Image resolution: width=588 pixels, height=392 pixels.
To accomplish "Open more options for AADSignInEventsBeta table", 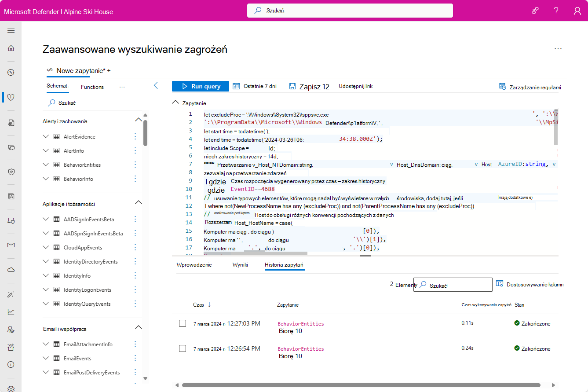I will 135,220.
